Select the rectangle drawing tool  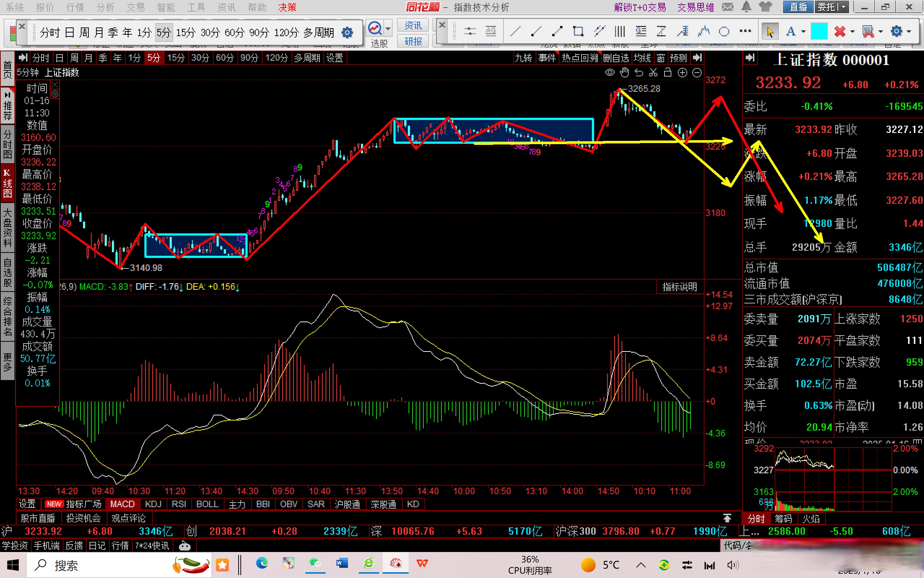click(578, 31)
